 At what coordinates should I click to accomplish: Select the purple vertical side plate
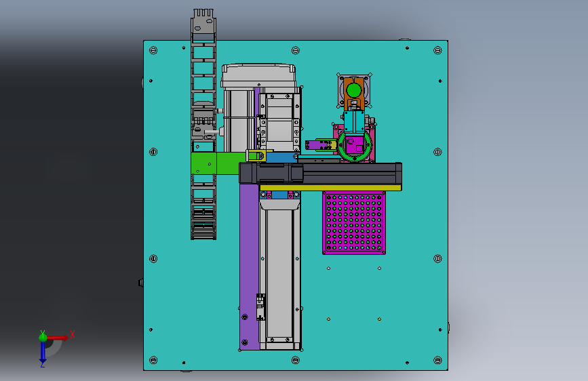(249, 266)
